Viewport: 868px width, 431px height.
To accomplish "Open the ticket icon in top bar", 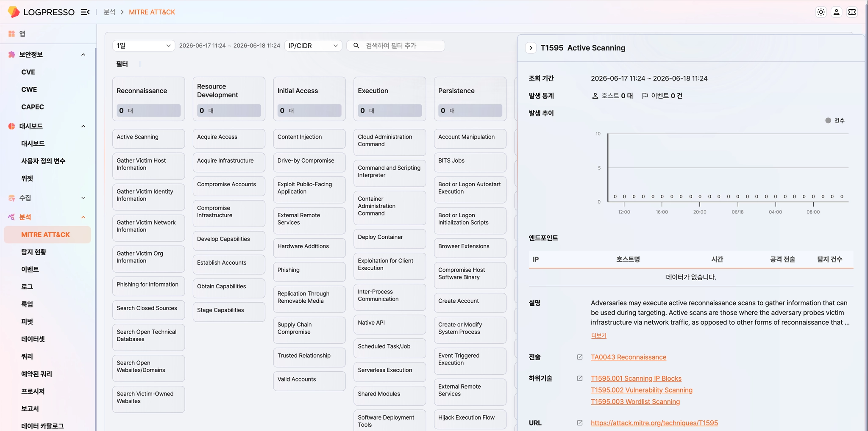I will click(852, 12).
